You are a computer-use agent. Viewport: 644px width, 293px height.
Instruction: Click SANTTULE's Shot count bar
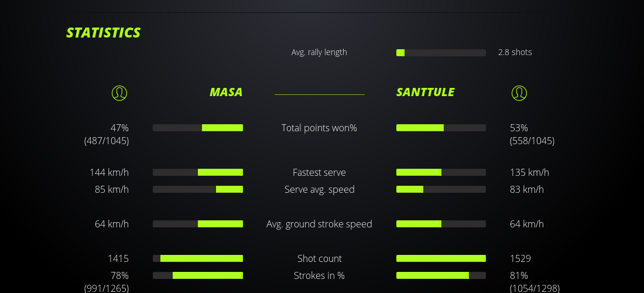(x=441, y=258)
